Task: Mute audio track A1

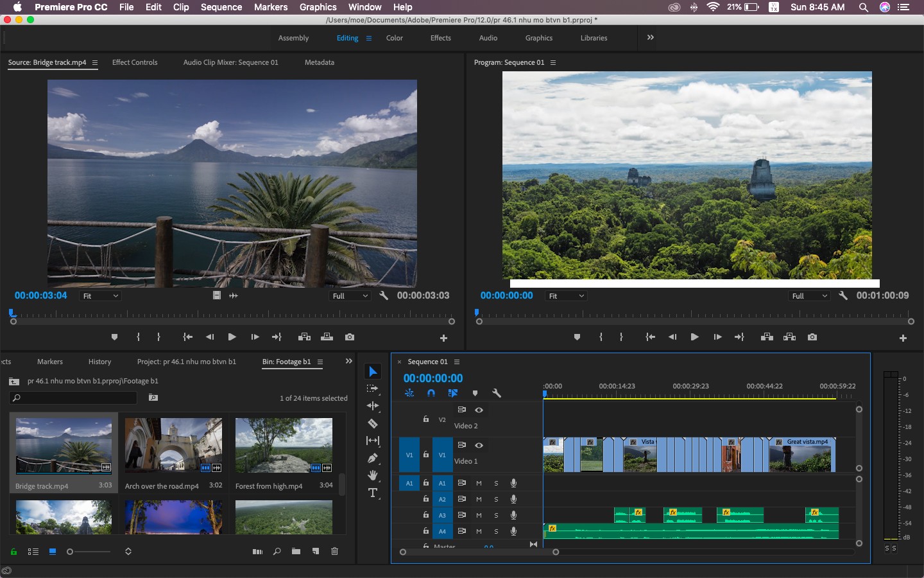Action: tap(479, 483)
